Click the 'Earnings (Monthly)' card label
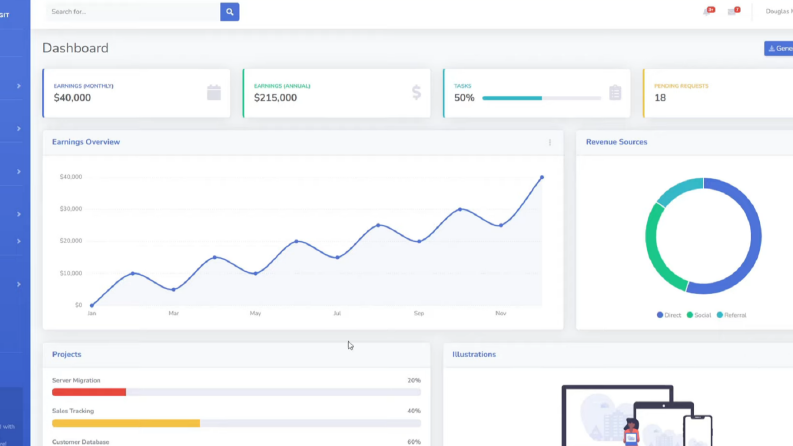 tap(83, 86)
